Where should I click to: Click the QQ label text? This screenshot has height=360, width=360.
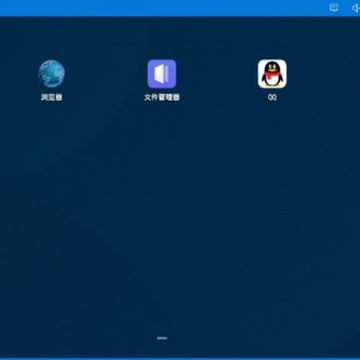tap(272, 97)
